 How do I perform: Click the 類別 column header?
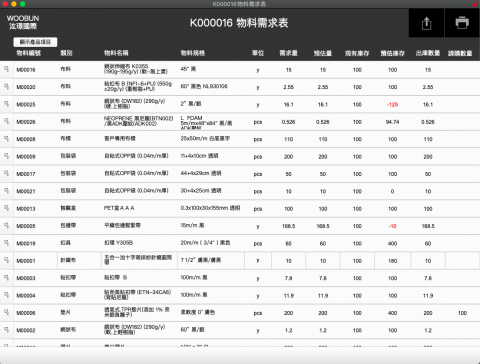[x=66, y=53]
